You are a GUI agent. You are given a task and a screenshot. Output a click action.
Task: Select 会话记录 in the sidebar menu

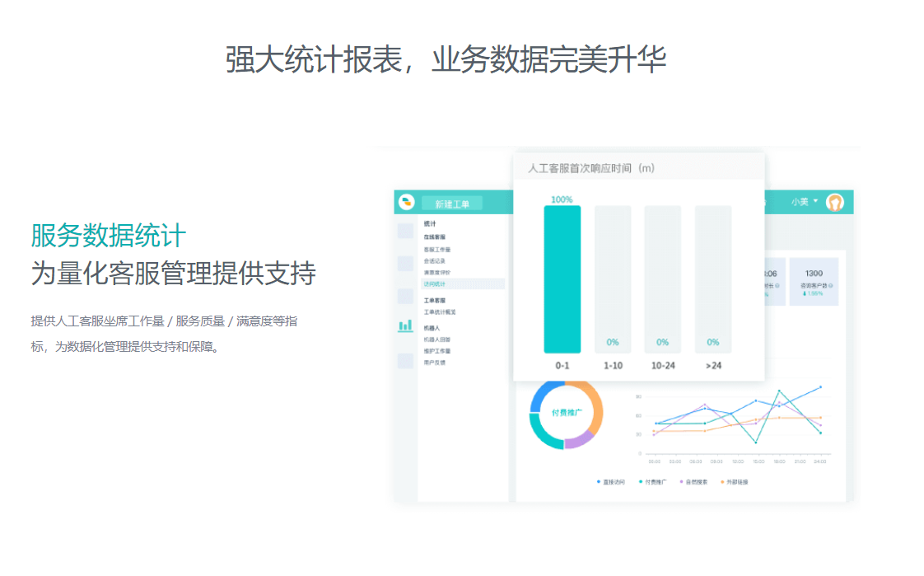click(434, 260)
